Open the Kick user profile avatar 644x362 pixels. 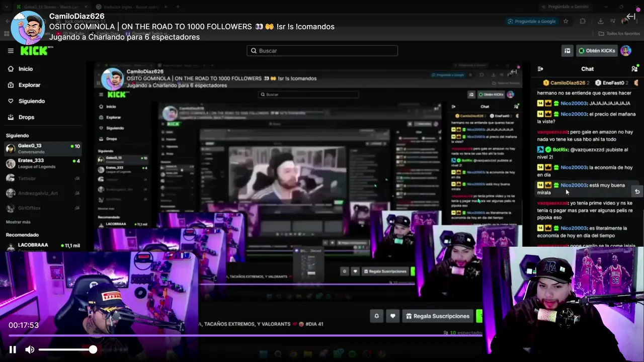coord(626,51)
